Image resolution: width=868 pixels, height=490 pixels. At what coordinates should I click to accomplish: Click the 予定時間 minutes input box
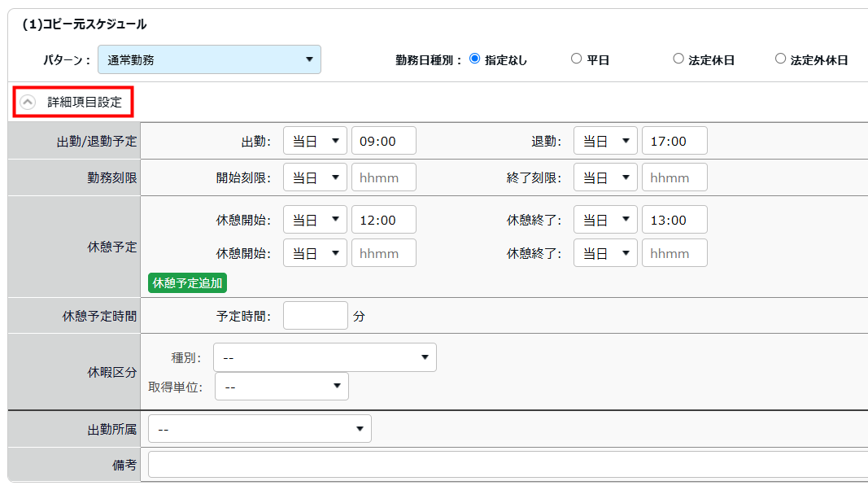[x=315, y=316]
